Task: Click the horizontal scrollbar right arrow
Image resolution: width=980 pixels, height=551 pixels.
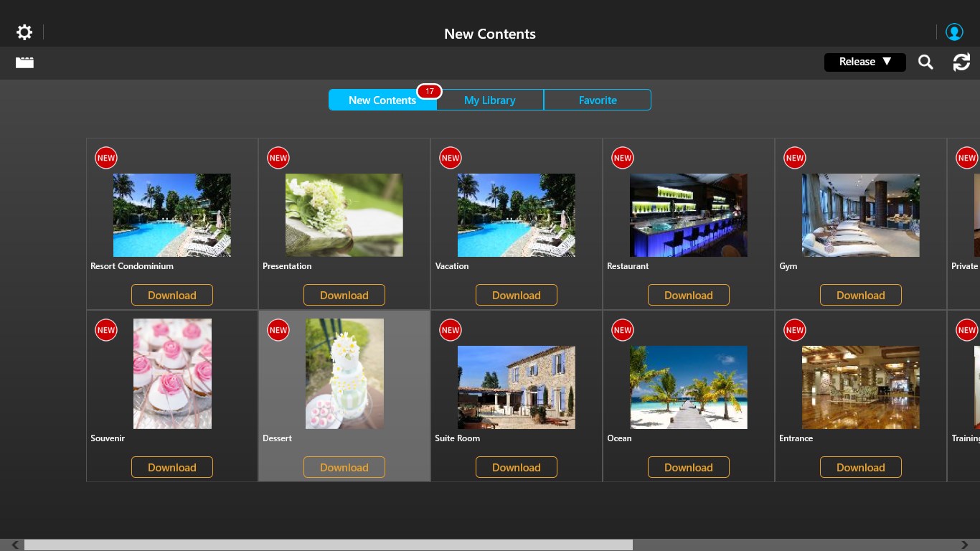Action: click(x=965, y=545)
